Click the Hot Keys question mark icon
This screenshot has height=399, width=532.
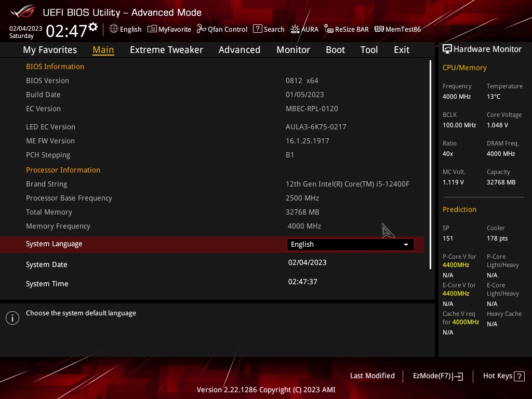pyautogui.click(x=520, y=376)
